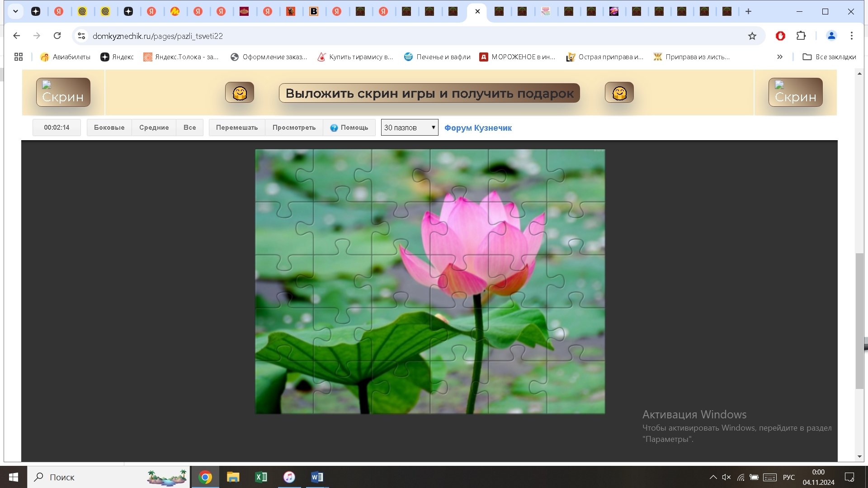Image resolution: width=868 pixels, height=488 pixels.
Task: Click the red Opera-style extension icon
Action: point(780,36)
